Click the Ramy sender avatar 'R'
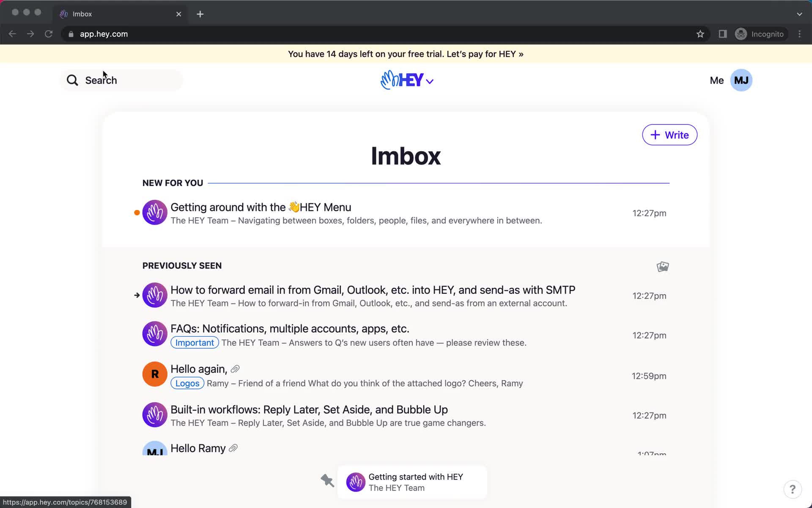This screenshot has height=508, width=812. (x=155, y=374)
